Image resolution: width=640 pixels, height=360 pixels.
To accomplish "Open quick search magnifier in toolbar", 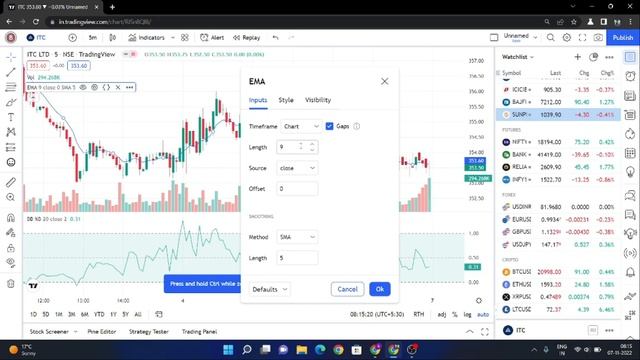I will (x=551, y=38).
